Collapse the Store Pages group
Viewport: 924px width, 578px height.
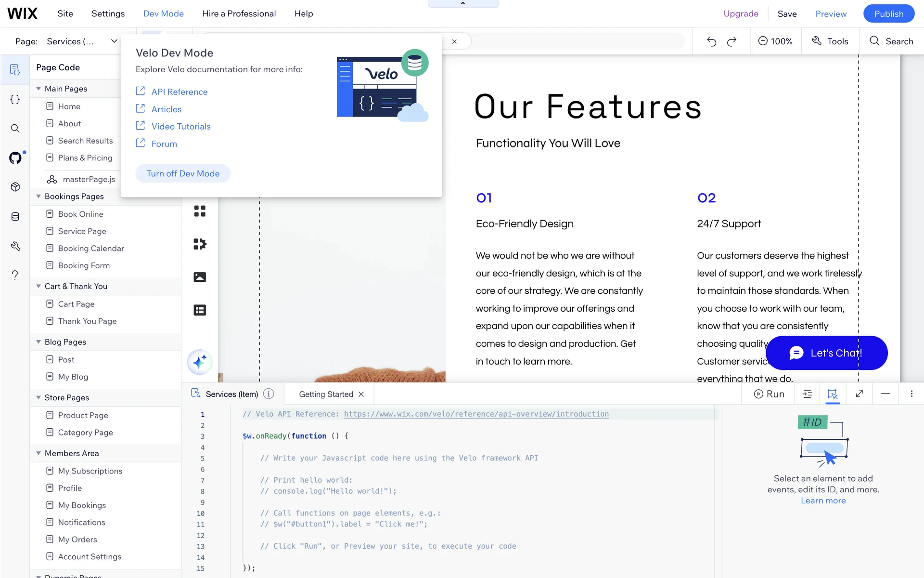pyautogui.click(x=38, y=398)
